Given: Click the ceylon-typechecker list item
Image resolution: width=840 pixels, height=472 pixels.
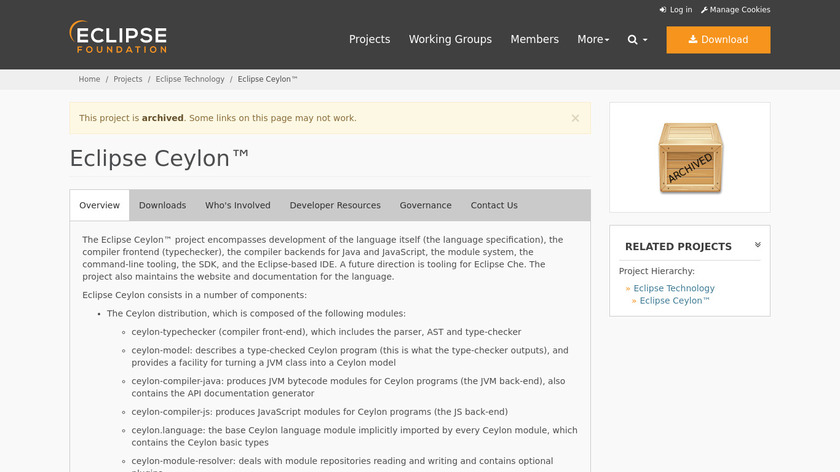Looking at the screenshot, I should pos(326,332).
